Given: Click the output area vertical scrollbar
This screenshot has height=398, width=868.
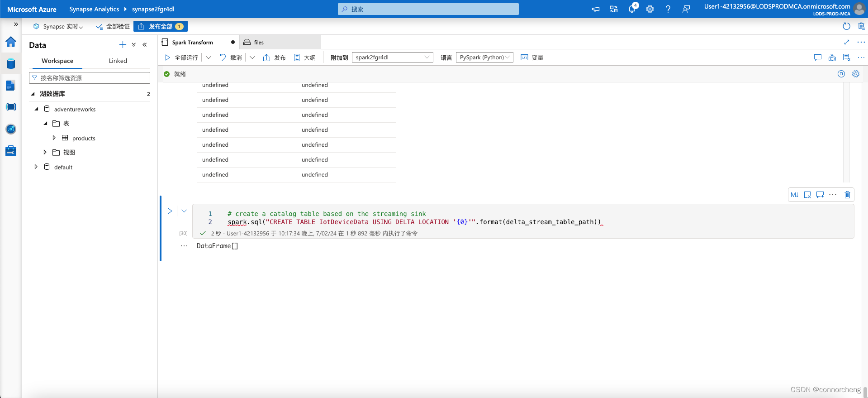Looking at the screenshot, I should coord(846,132).
